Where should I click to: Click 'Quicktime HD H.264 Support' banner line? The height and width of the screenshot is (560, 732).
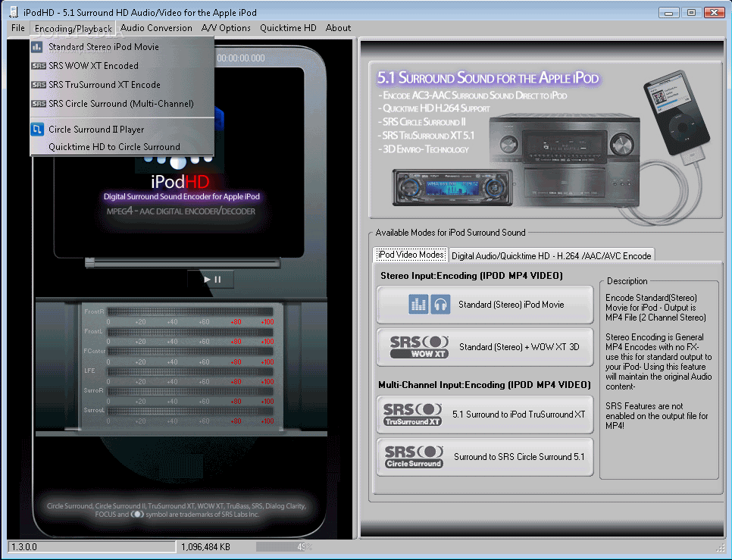click(434, 108)
